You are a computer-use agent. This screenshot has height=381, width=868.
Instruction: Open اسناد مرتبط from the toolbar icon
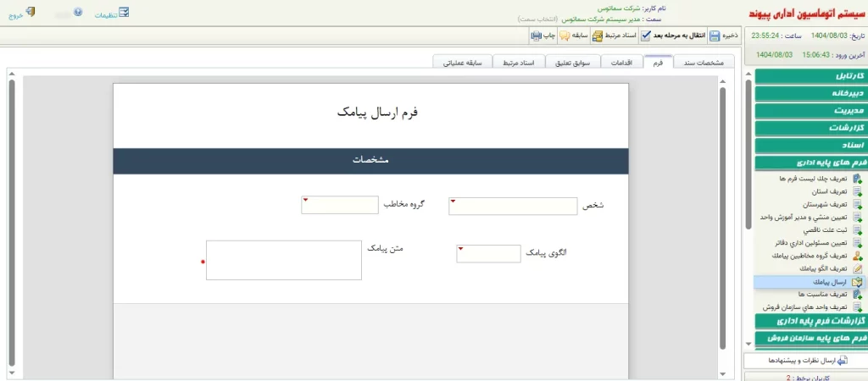(x=598, y=36)
